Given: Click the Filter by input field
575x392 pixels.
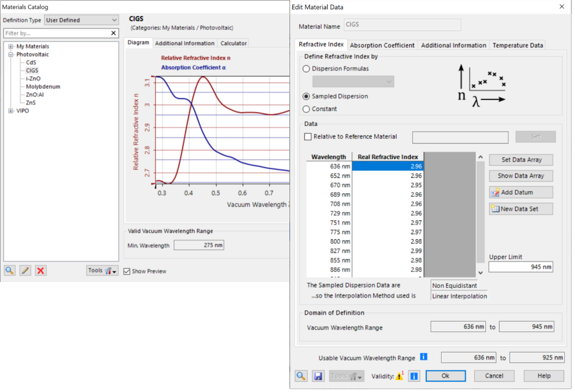Looking at the screenshot, I should pyautogui.click(x=57, y=33).
